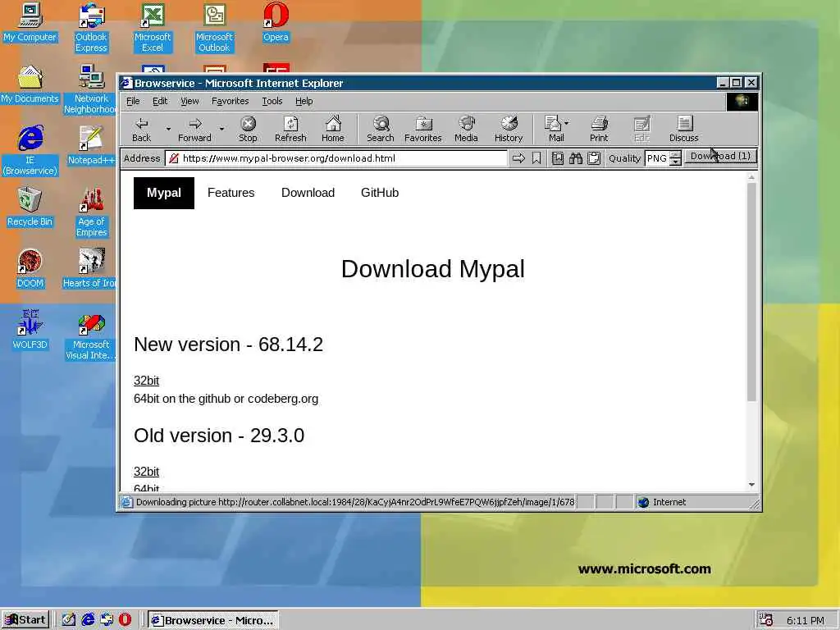This screenshot has height=630, width=840.
Task: Go back with the Back toolbar button
Action: [x=141, y=129]
